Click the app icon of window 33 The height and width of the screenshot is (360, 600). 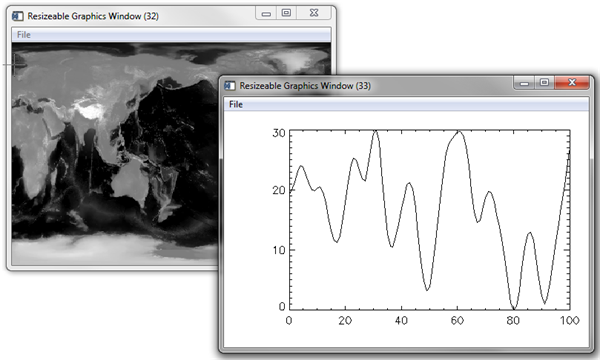pyautogui.click(x=230, y=85)
